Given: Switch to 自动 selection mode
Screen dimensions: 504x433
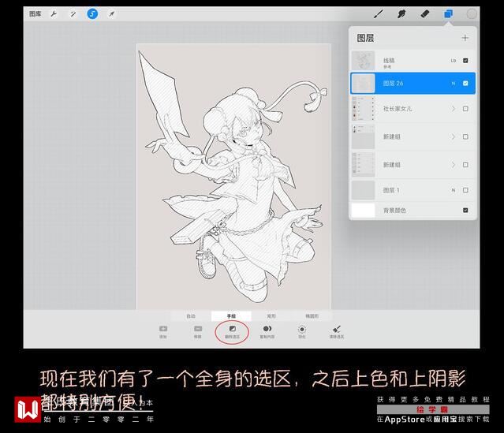Looking at the screenshot, I should click(191, 316).
